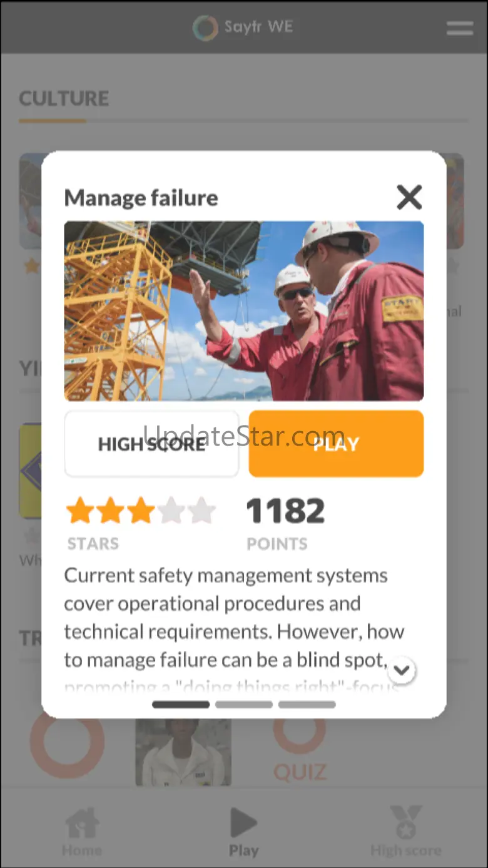Screen dimensions: 488x868
Task: Start the game with PLAY button
Action: 336,444
